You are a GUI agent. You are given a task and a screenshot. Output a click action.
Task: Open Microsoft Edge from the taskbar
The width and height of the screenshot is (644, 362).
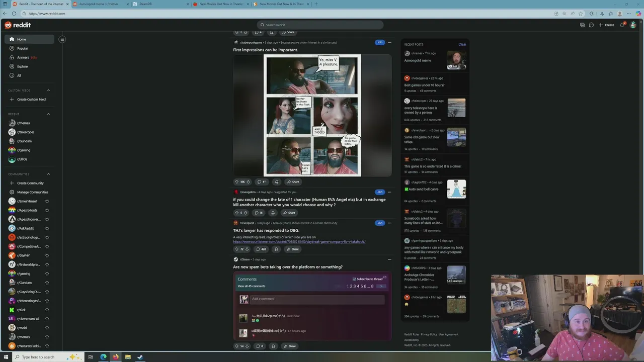[103, 357]
